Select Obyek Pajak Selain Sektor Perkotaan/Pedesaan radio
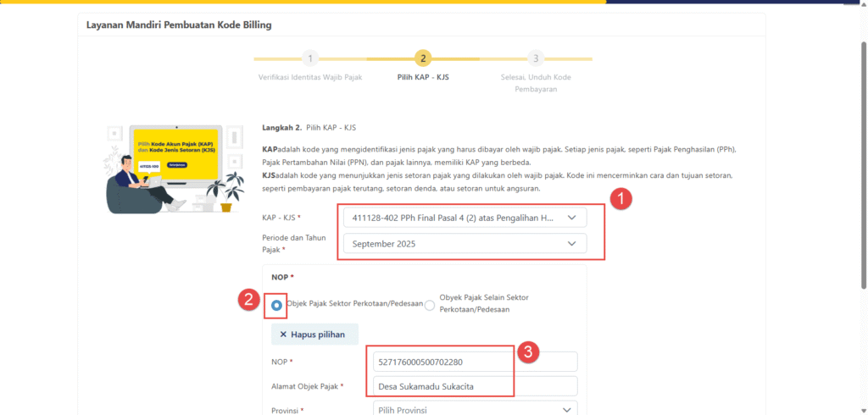This screenshot has height=415, width=868. tap(430, 305)
